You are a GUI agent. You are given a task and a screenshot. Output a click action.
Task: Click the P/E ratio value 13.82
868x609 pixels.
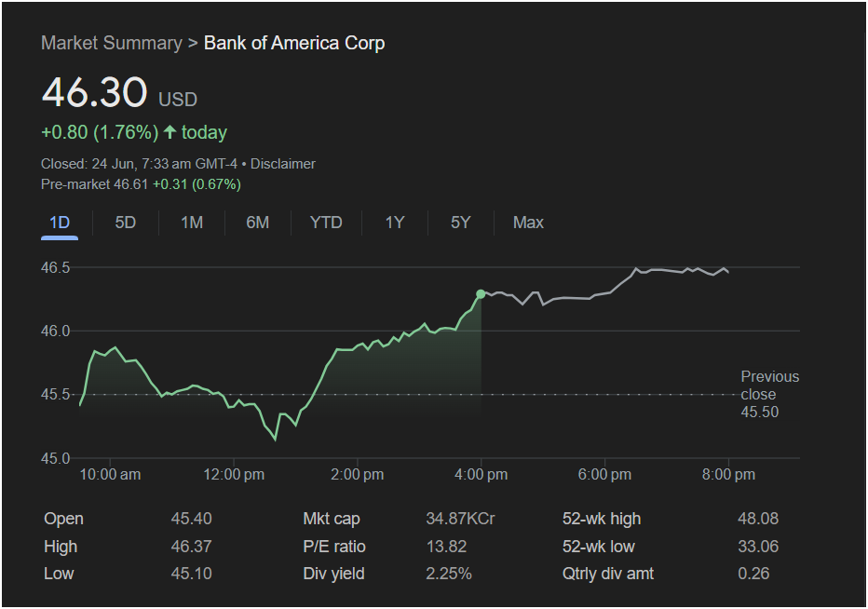[x=446, y=547]
